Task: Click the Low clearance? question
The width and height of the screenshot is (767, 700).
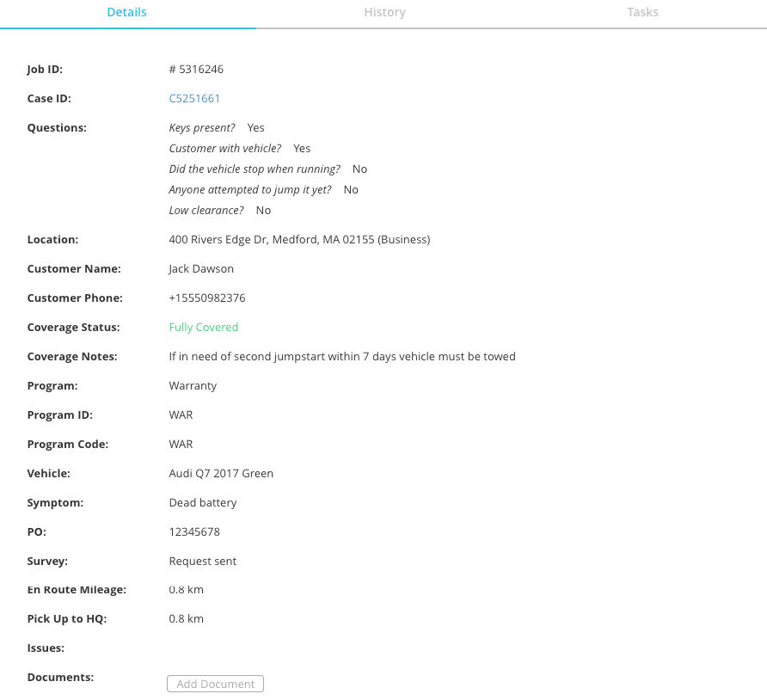Action: 206,210
